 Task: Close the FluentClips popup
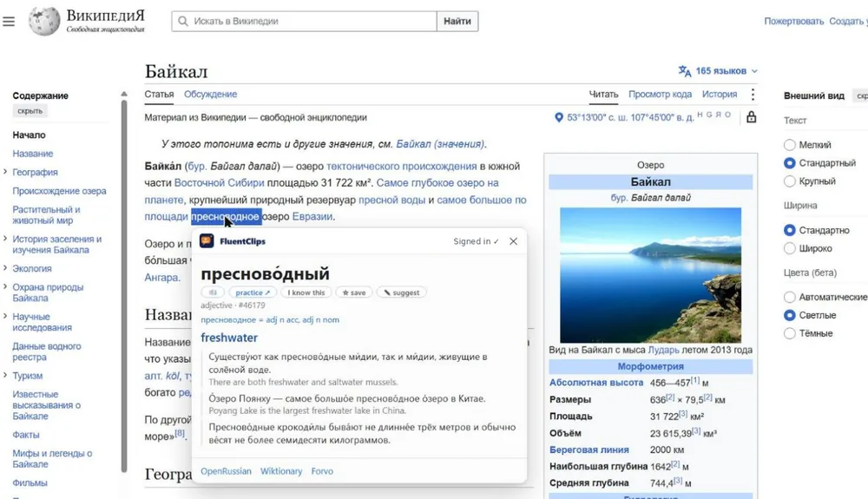click(x=513, y=241)
